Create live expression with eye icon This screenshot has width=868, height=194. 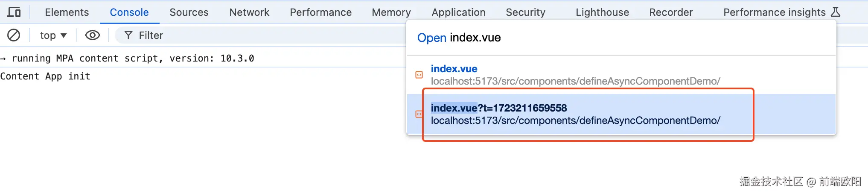[93, 35]
